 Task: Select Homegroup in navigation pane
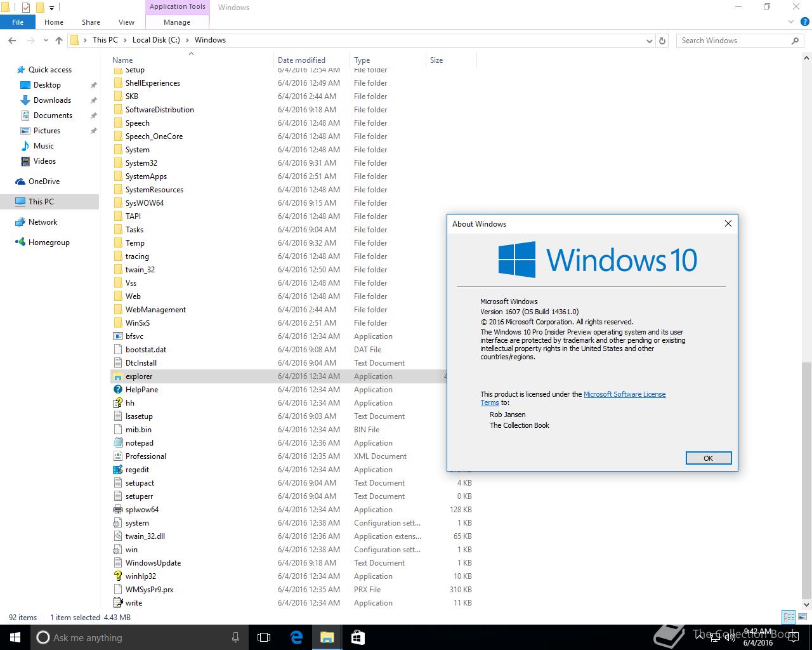click(49, 242)
